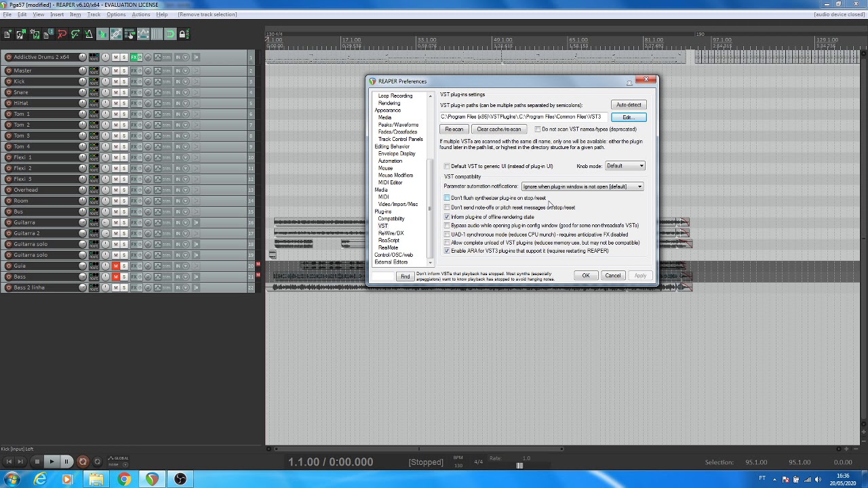This screenshot has width=868, height=488.
Task: Uncheck Inform plug-ins of offline rendering state
Action: point(447,217)
